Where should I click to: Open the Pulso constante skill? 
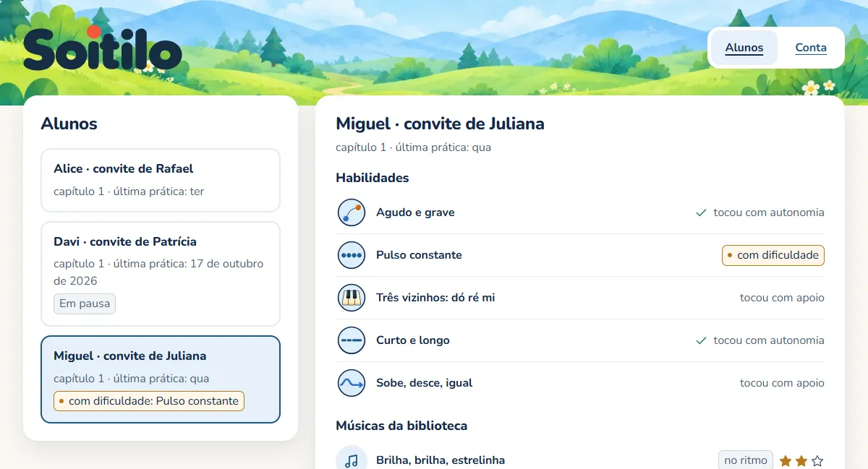[x=580, y=255]
